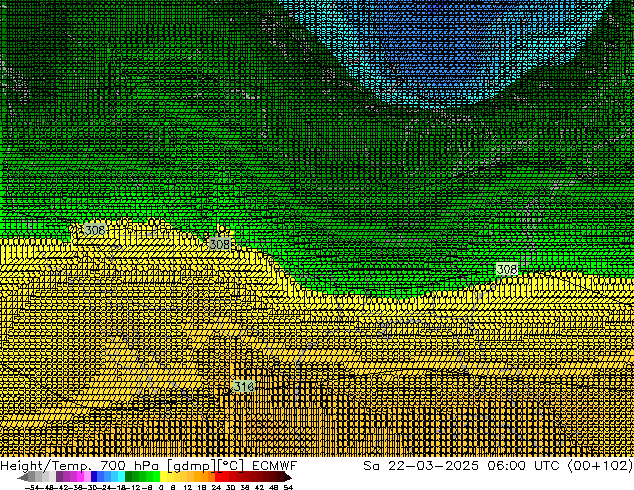Click the gray left arrow end of legend
This screenshot has width=634, height=490.
pyautogui.click(x=23, y=477)
